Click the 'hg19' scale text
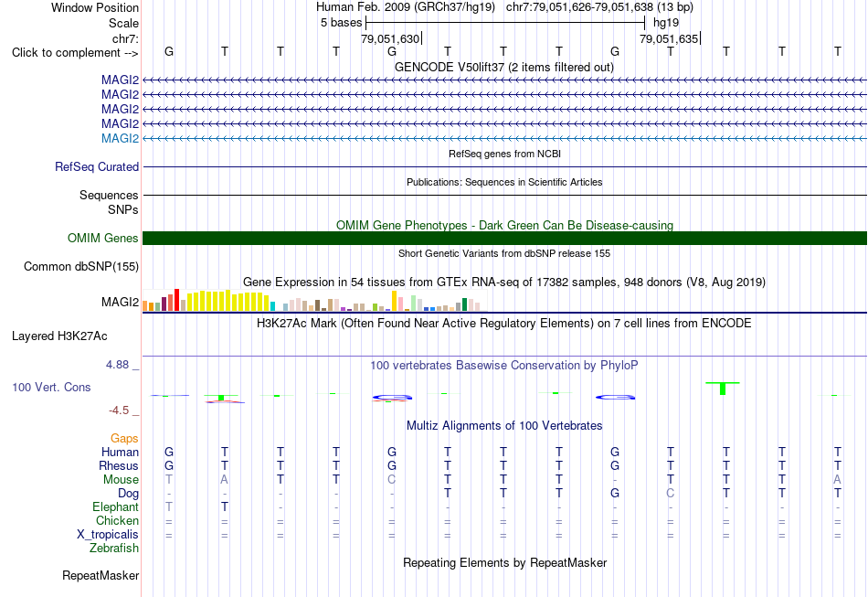This screenshot has width=868, height=597. [666, 23]
